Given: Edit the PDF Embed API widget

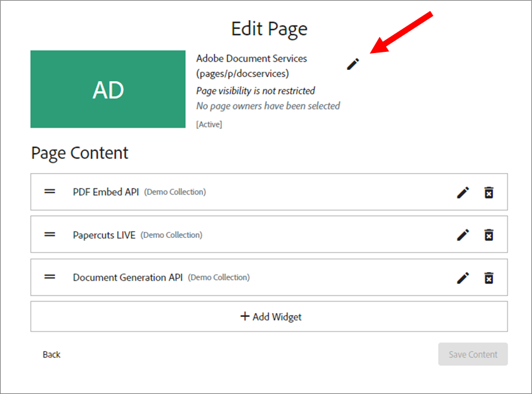Looking at the screenshot, I should (x=463, y=192).
